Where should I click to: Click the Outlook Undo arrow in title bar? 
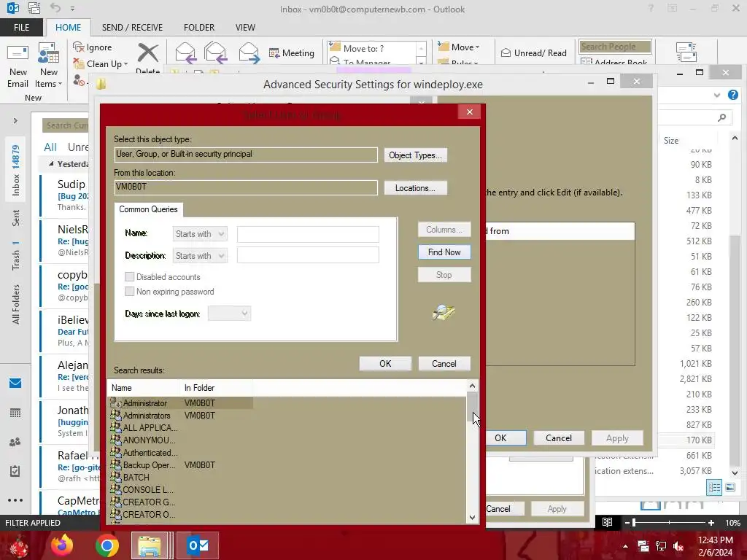pyautogui.click(x=55, y=8)
